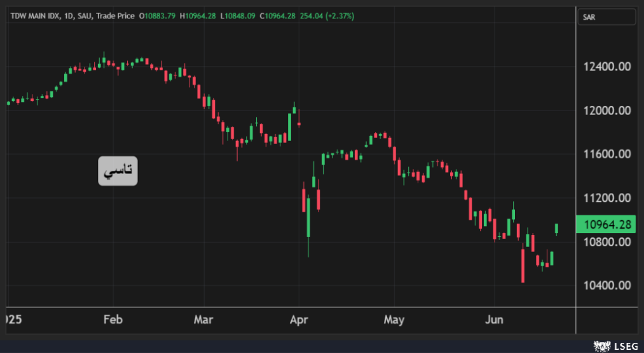The height and width of the screenshot is (353, 644).
Task: Click the LSEG logo icon
Action: tap(601, 345)
